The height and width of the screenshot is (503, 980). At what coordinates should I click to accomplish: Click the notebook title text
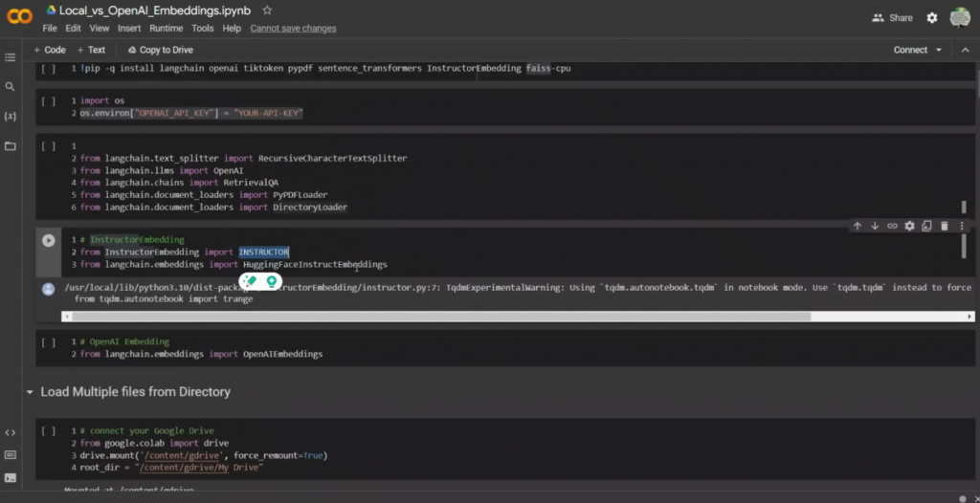tap(156, 11)
